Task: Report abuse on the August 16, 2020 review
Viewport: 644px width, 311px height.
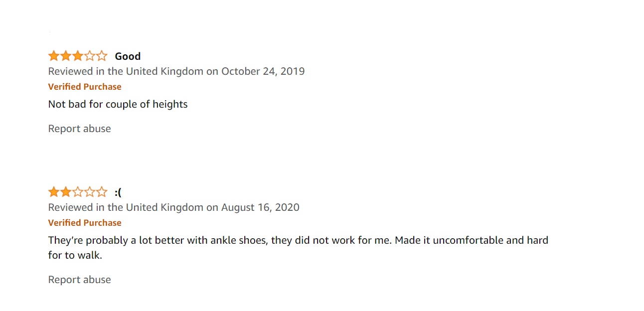Action: (x=79, y=280)
